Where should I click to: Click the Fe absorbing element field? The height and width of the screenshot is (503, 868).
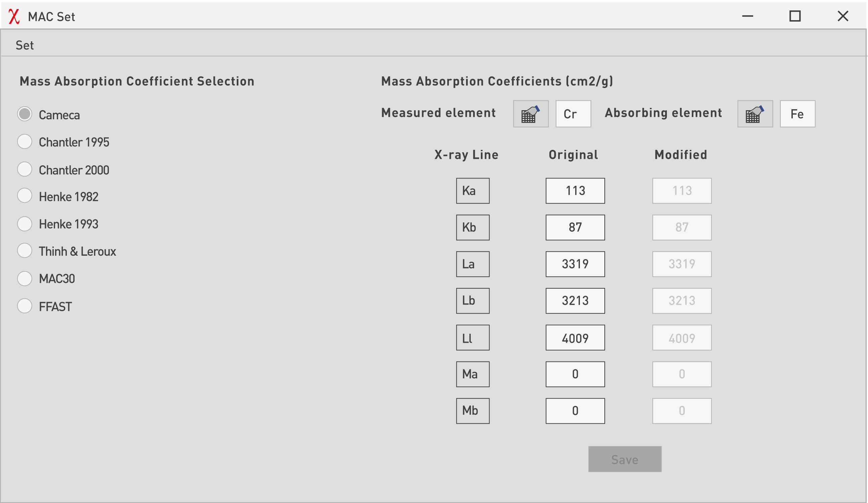point(797,114)
